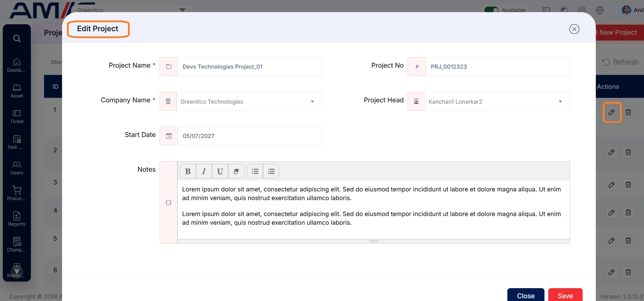Click the delete trash icon for row 5
The width and height of the screenshot is (644, 301).
point(628,241)
